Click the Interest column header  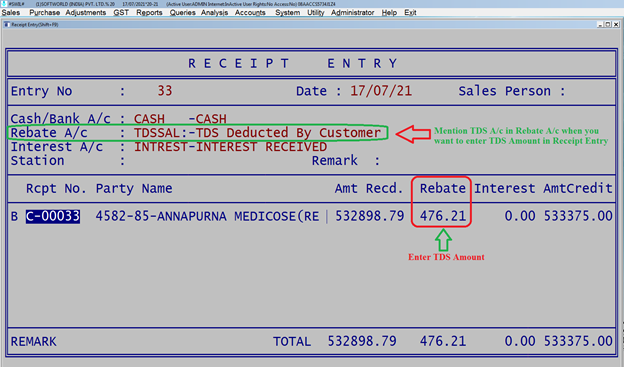point(505,188)
